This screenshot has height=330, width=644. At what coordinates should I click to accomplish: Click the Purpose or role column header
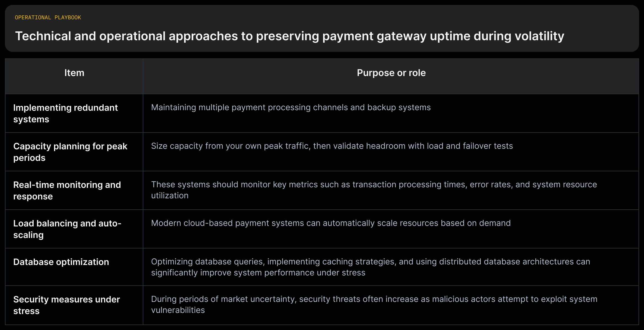coord(391,73)
